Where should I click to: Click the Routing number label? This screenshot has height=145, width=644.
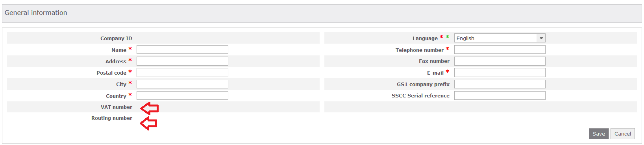(x=112, y=118)
